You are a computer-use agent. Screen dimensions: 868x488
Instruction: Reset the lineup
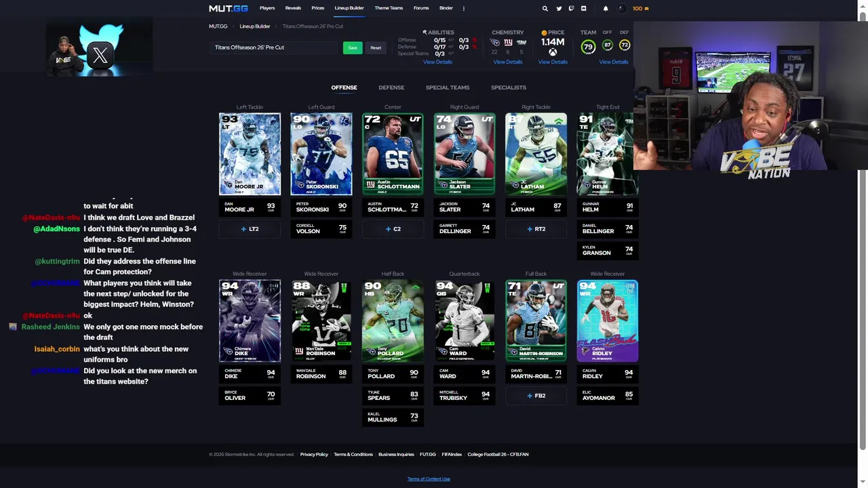tap(376, 48)
